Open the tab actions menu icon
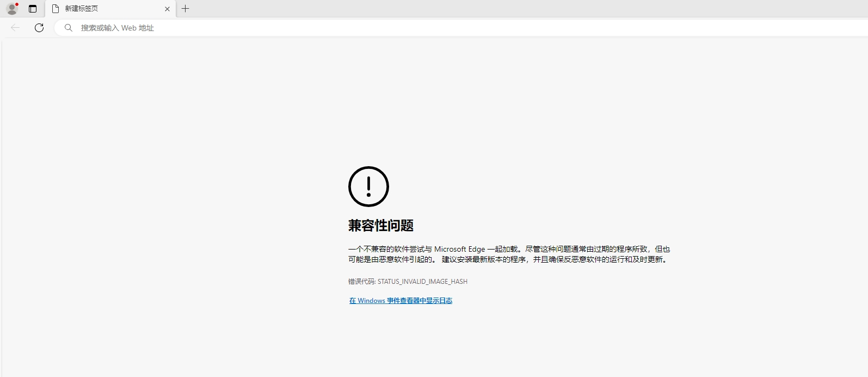The width and height of the screenshot is (868, 377). pyautogui.click(x=33, y=9)
